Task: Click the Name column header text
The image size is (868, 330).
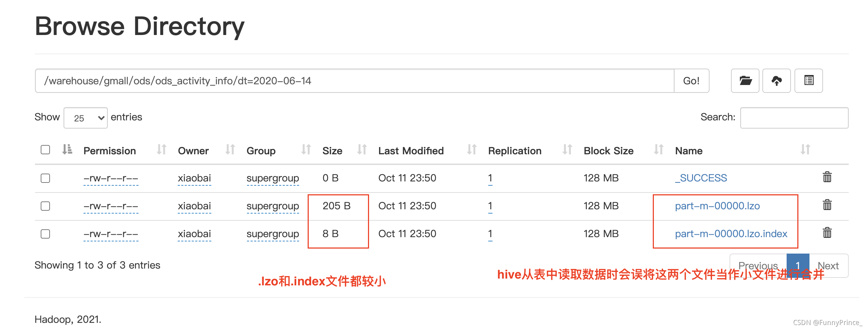Action: coord(689,151)
